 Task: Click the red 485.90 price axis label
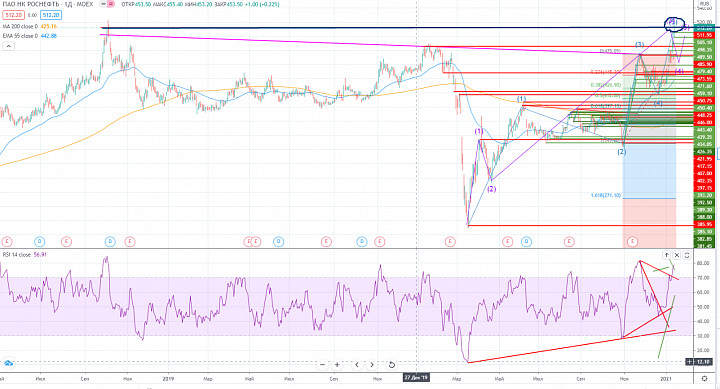click(704, 64)
